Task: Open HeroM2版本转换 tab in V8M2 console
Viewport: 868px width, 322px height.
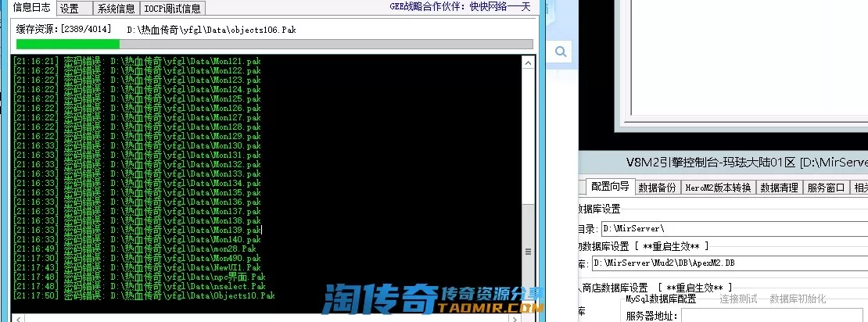Action: click(718, 188)
